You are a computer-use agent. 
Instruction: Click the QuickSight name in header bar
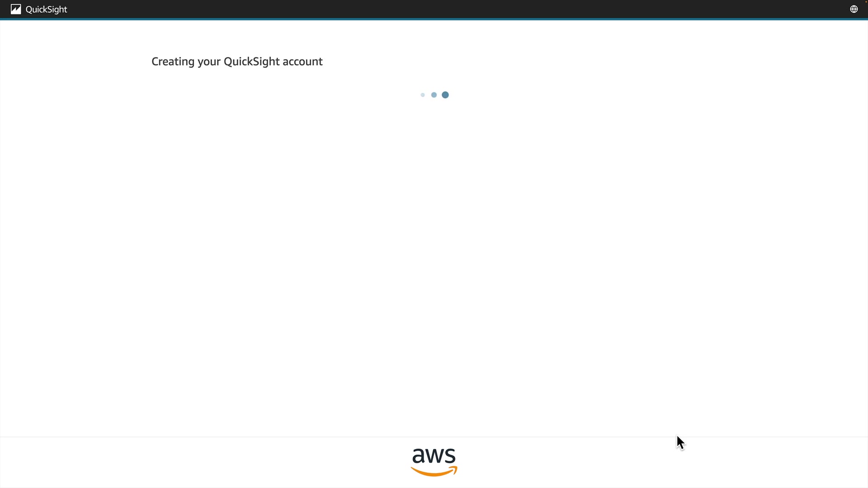pyautogui.click(x=46, y=9)
